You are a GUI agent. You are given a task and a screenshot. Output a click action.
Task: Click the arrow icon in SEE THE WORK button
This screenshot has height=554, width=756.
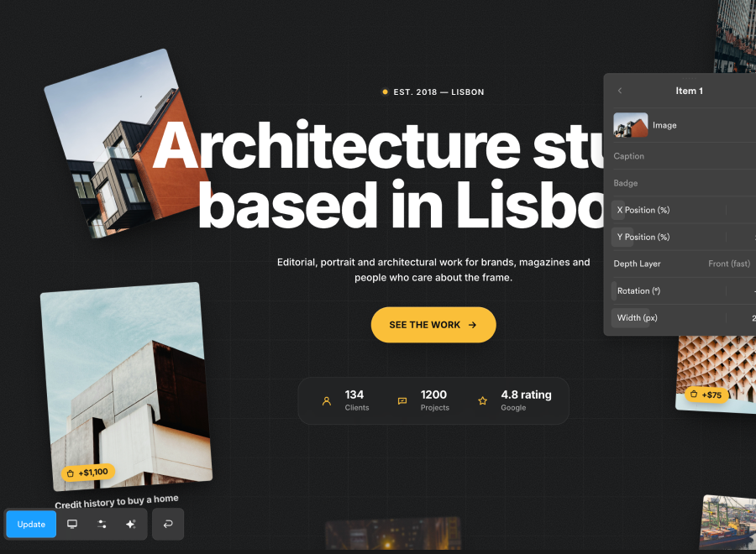tap(472, 325)
